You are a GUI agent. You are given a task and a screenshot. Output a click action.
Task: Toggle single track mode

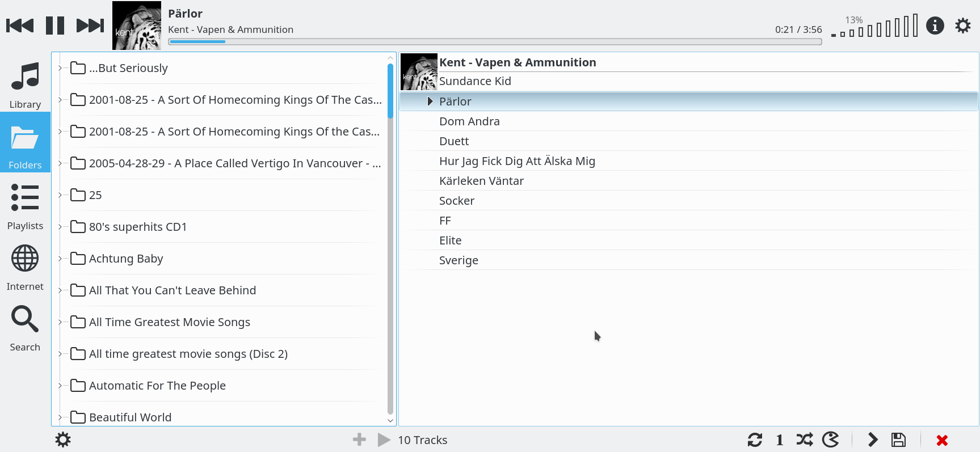point(780,440)
